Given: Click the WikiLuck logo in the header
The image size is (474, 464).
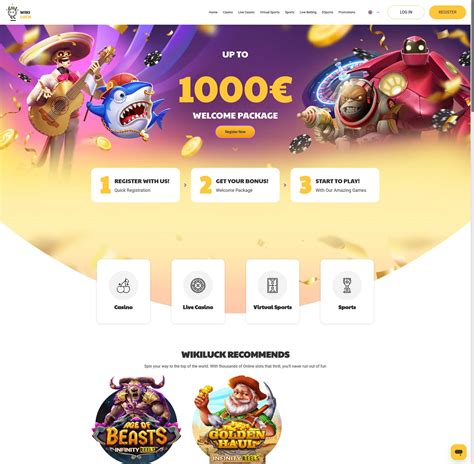Looking at the screenshot, I should [x=19, y=13].
